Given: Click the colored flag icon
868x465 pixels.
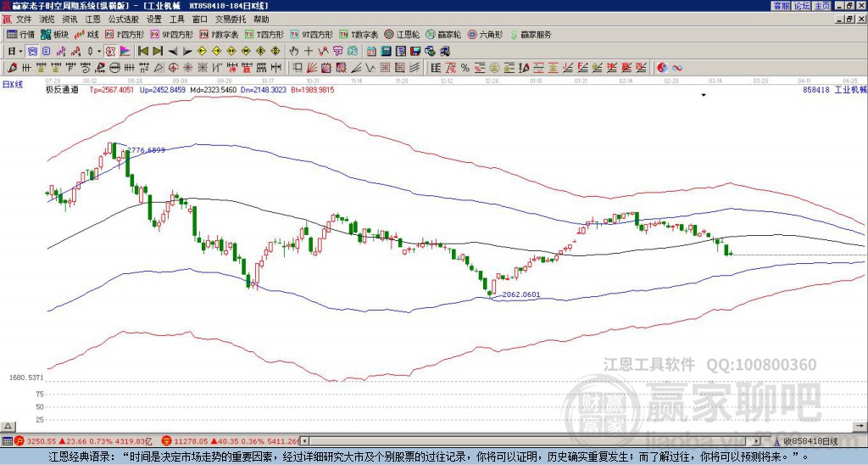Looking at the screenshot, I should point(125,52).
